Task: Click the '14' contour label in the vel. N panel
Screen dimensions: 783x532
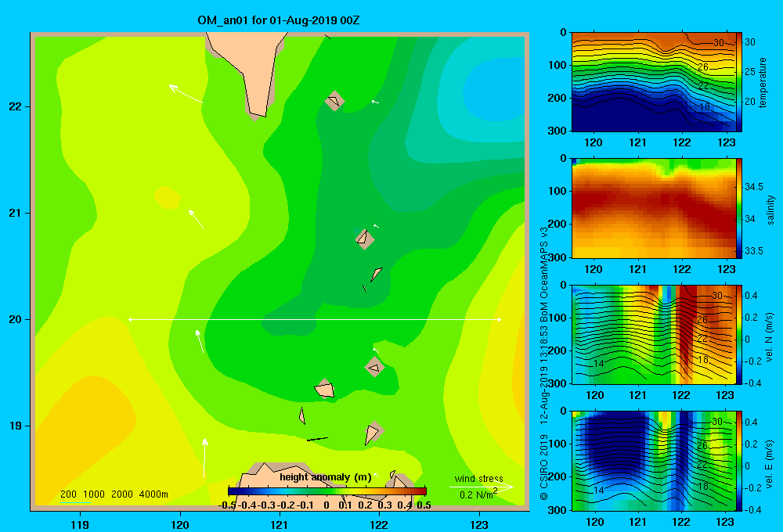Action: coord(599,363)
